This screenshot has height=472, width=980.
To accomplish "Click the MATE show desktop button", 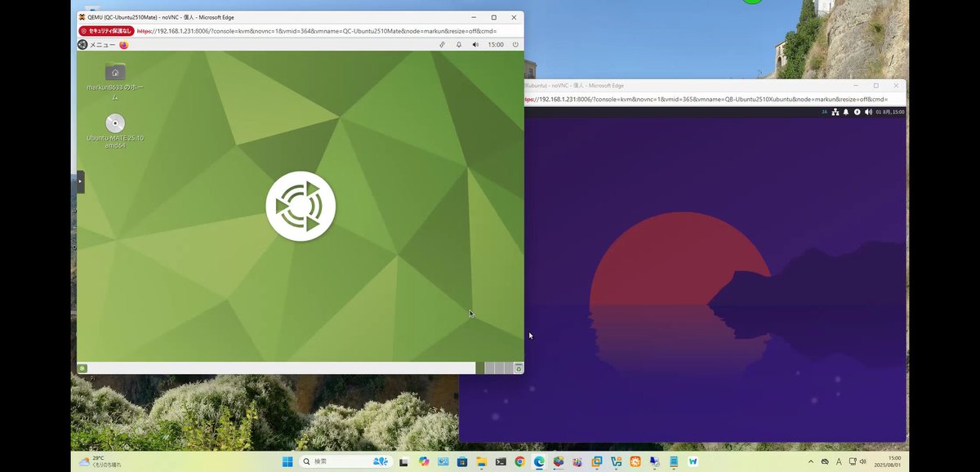I will click(x=82, y=368).
